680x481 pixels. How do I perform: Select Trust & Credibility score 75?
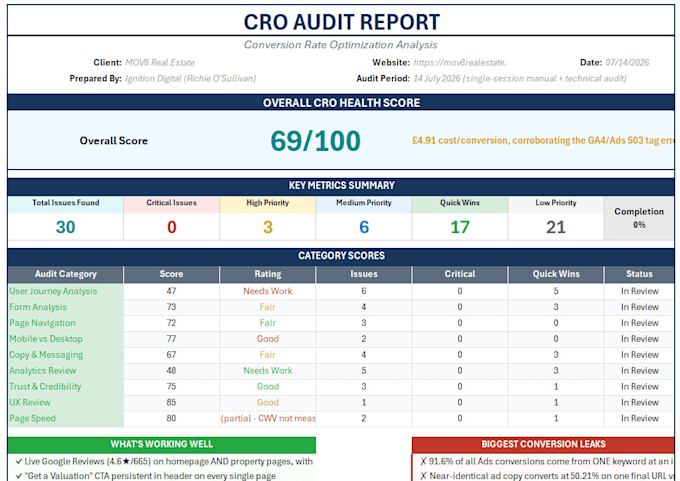(171, 386)
